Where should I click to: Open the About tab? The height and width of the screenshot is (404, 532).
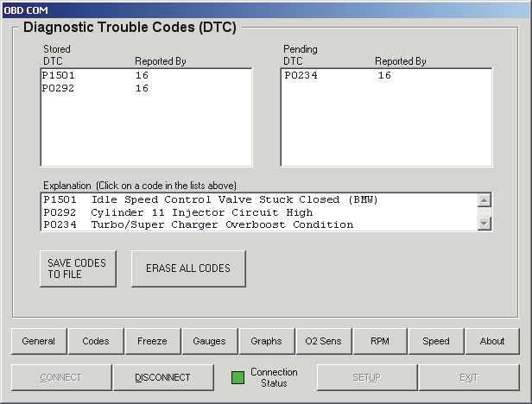pyautogui.click(x=492, y=341)
